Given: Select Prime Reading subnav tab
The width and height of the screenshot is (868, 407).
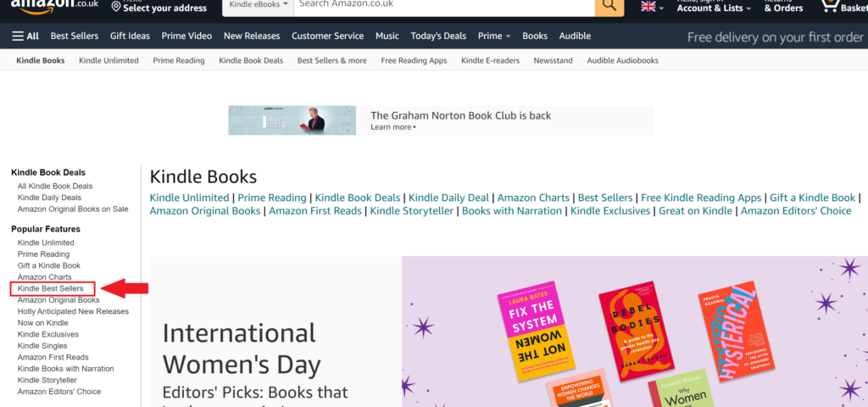Looking at the screenshot, I should [179, 60].
